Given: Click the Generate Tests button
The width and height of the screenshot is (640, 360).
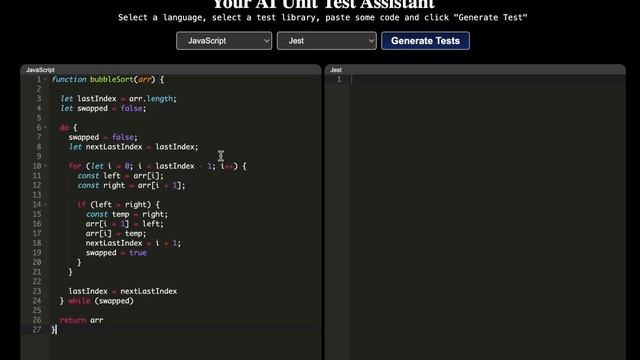Looking at the screenshot, I should (x=425, y=41).
